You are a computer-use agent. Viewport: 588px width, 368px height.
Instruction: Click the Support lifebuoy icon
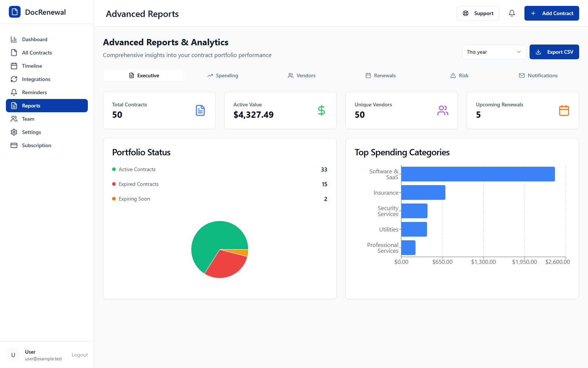coord(466,13)
